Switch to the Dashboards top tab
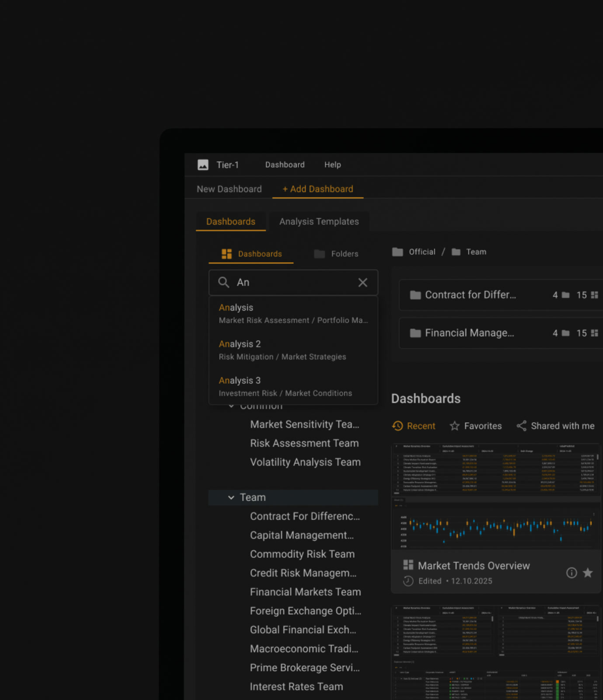603x700 pixels. pyautogui.click(x=231, y=221)
